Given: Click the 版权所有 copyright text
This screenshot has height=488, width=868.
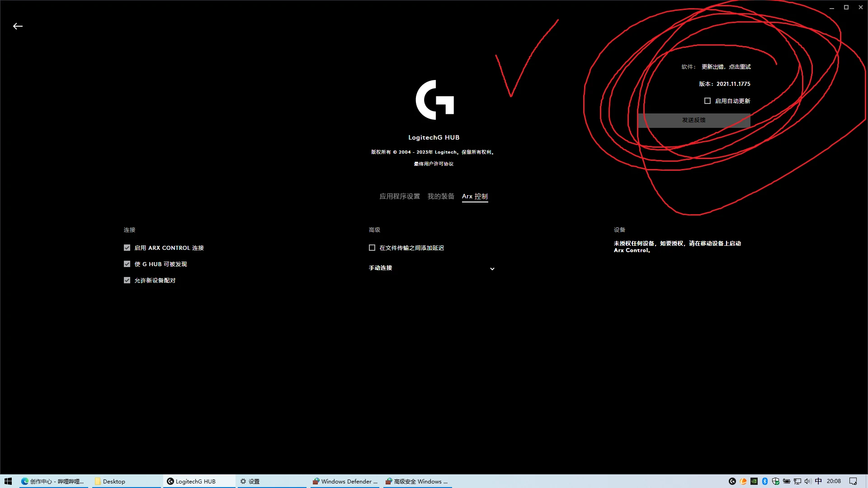Looking at the screenshot, I should pos(434,152).
